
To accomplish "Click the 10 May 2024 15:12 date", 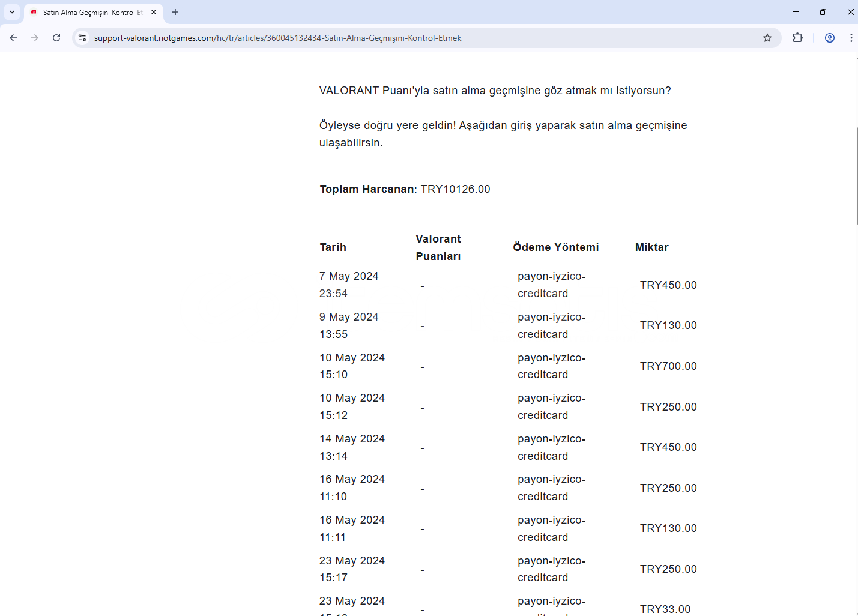I will (352, 406).
